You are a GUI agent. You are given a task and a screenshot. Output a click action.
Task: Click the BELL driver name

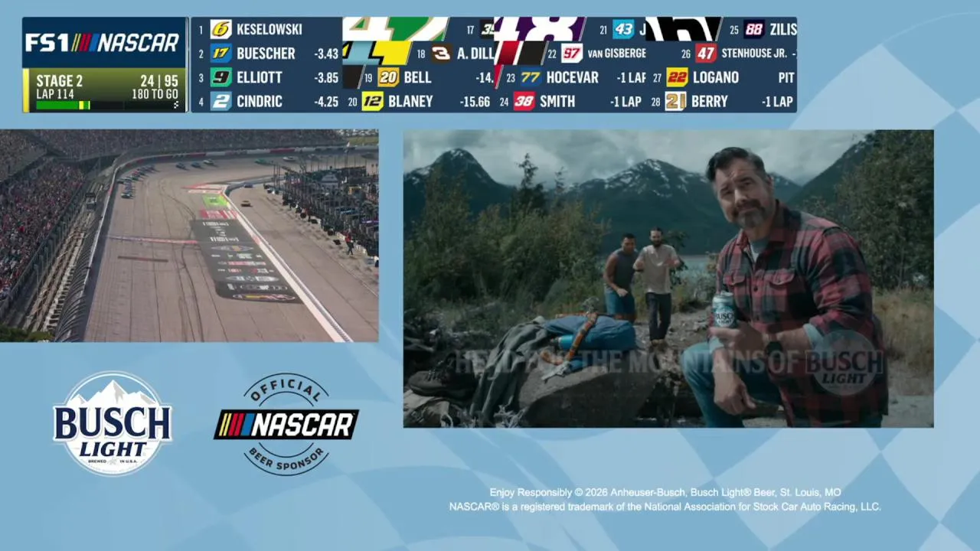point(417,77)
